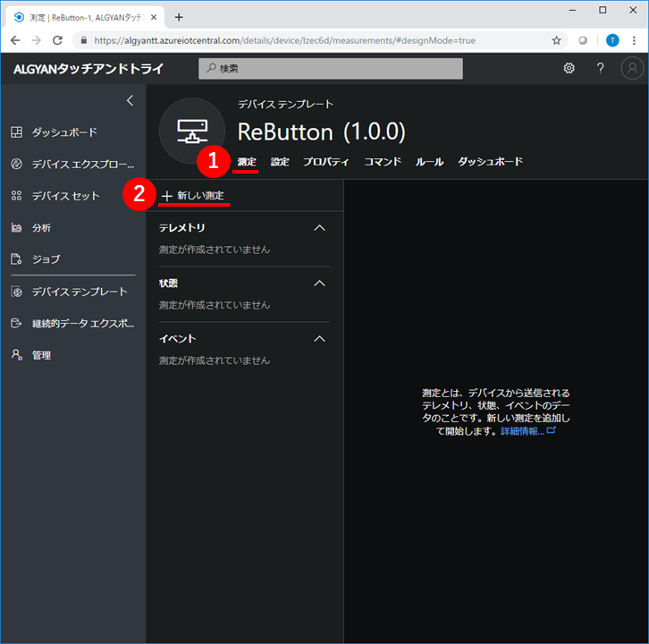Image resolution: width=649 pixels, height=644 pixels.
Task: Collapse the テレメトリ section
Action: (x=319, y=228)
